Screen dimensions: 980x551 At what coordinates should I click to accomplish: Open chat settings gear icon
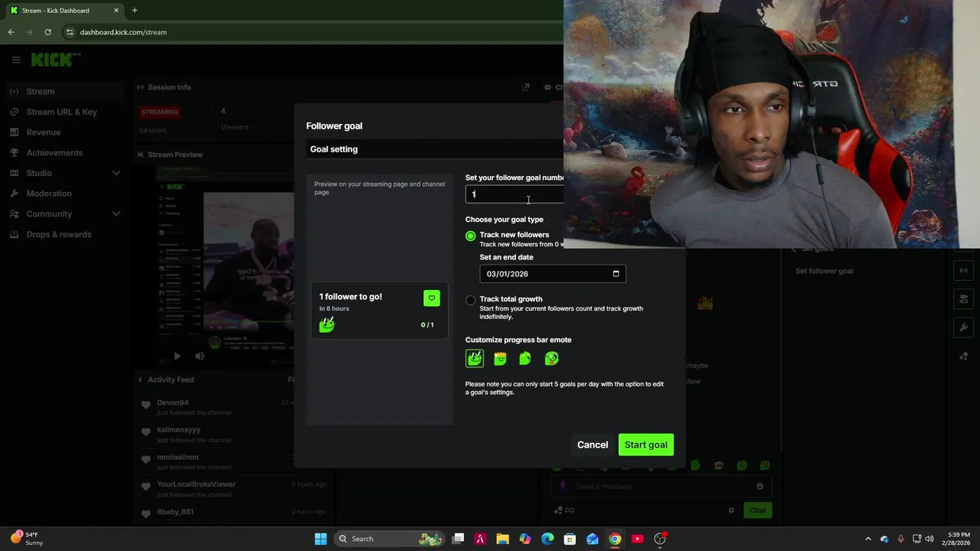point(731,510)
